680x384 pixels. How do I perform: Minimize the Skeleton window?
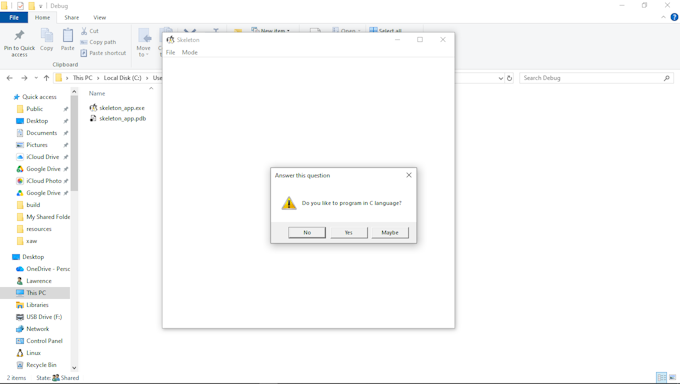click(397, 39)
